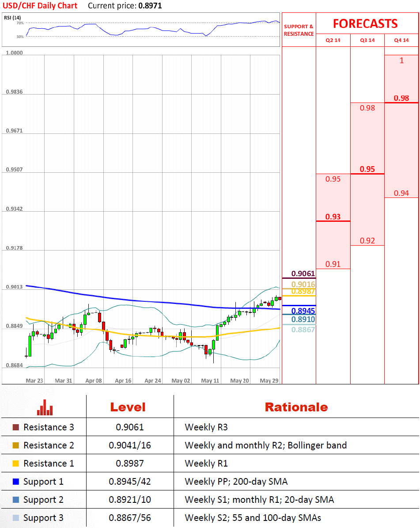Click the RSI (14) label
Viewport: 420px width, 528px height.
[x=12, y=18]
